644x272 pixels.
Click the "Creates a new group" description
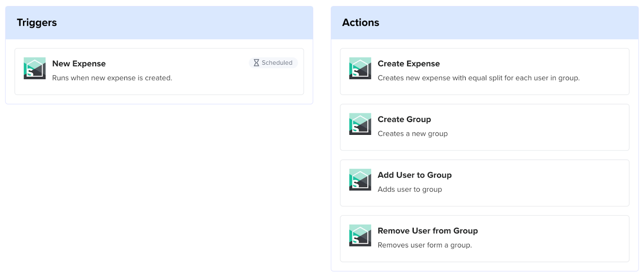pos(413,134)
